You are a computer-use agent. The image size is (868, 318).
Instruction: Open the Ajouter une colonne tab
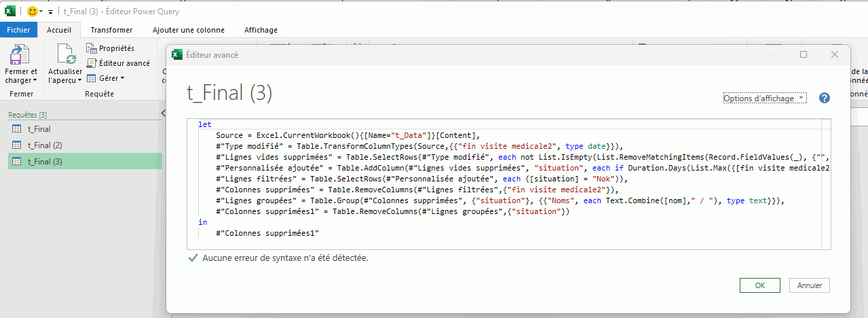pyautogui.click(x=188, y=30)
